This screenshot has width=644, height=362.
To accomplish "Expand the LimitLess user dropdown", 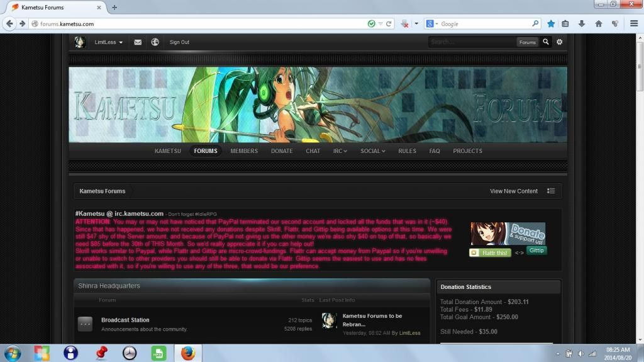I will point(108,42).
